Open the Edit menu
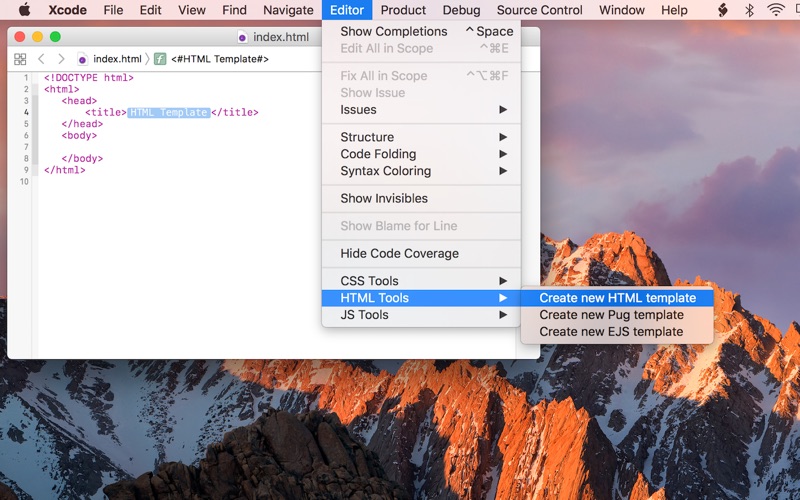800x500 pixels. [151, 10]
